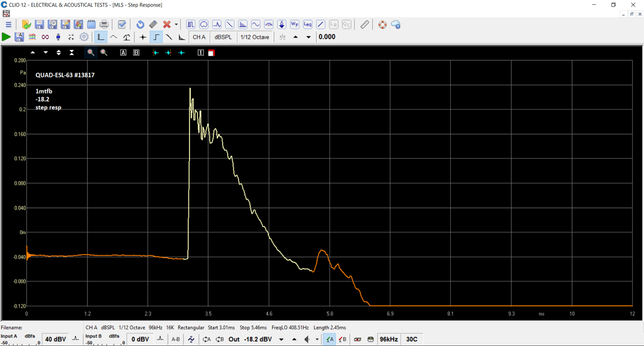Screen dimensions: 644x346
Task: Toggle marker A on graph
Action: tap(123, 53)
